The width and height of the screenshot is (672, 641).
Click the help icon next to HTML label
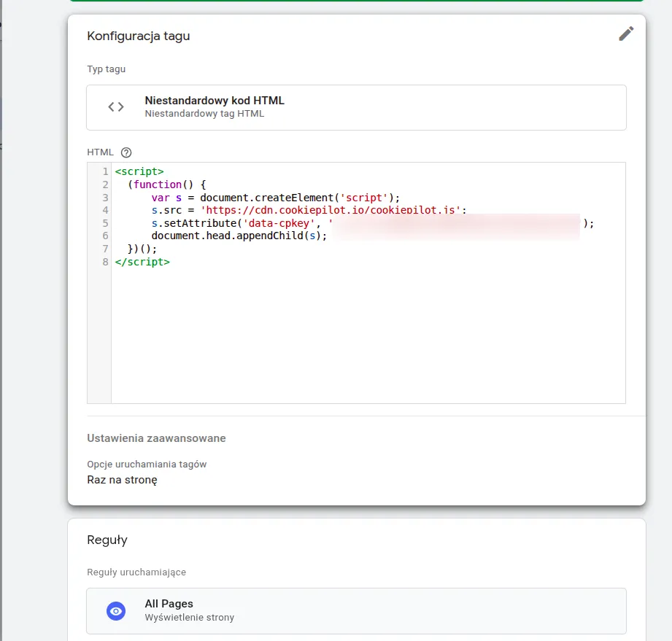(x=126, y=152)
